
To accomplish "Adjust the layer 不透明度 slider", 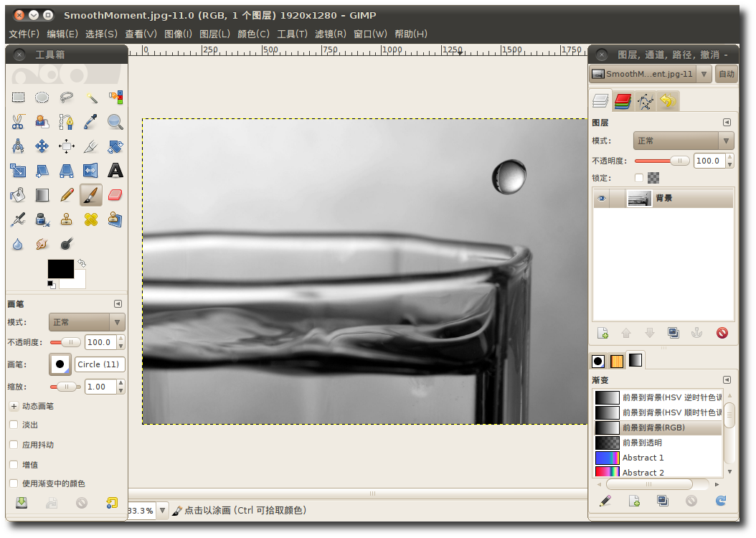I will coord(662,161).
